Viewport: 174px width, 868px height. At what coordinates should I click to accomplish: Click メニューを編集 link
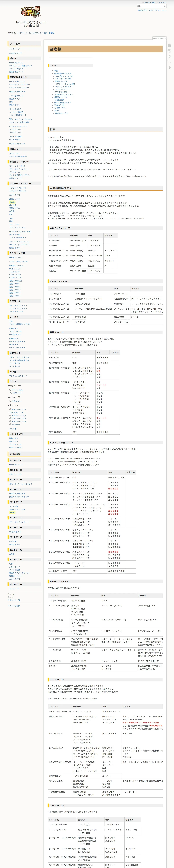pos(14,606)
